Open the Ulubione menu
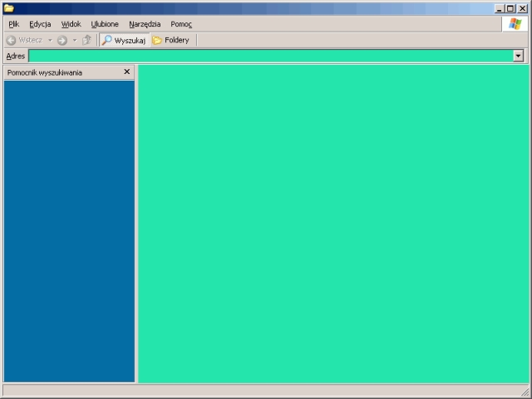The width and height of the screenshot is (532, 399). (105, 24)
